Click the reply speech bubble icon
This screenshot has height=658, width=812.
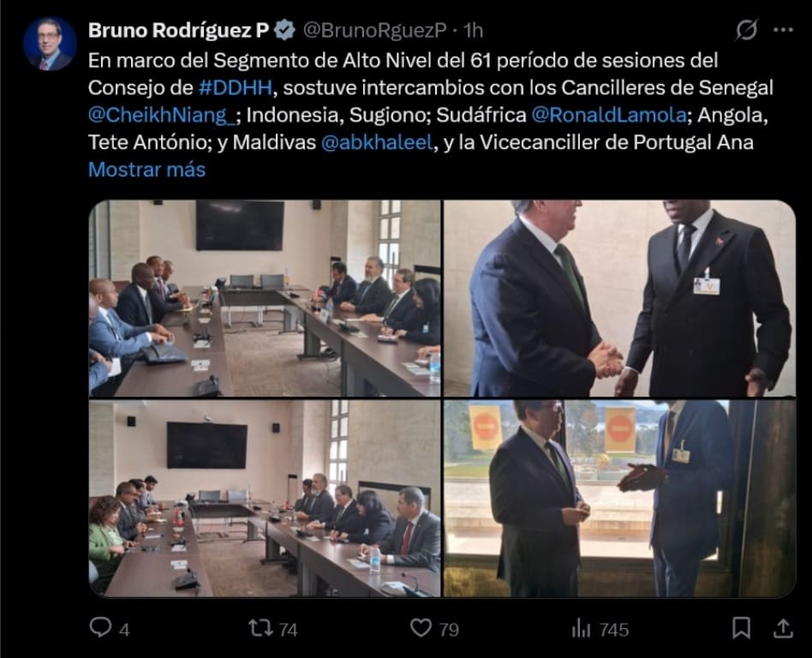[x=100, y=627]
